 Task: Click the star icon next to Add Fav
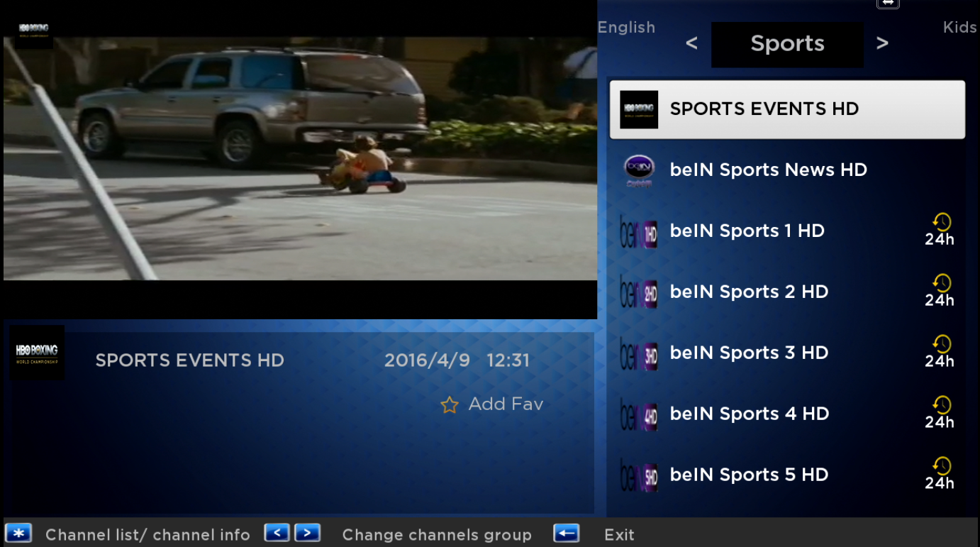tap(449, 405)
